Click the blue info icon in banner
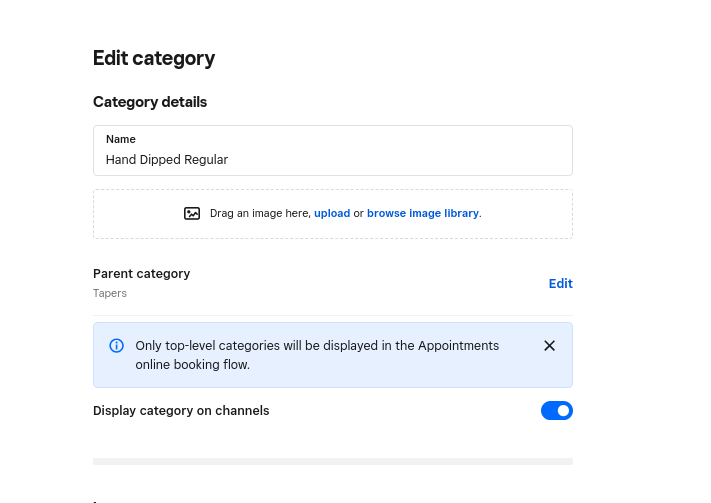The image size is (711, 503). pyautogui.click(x=117, y=346)
